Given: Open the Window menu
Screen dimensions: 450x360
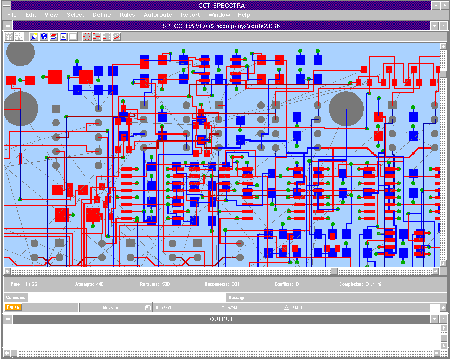Looking at the screenshot, I should (219, 15).
